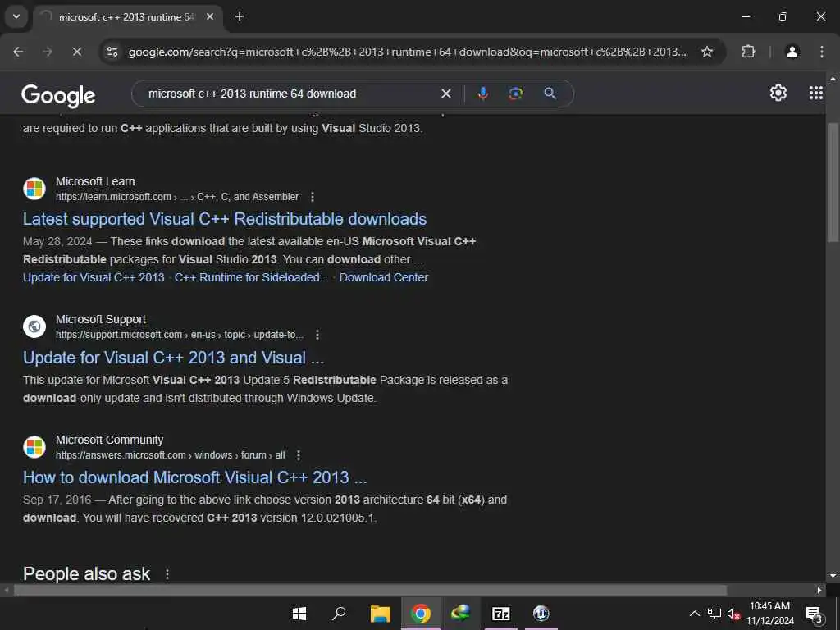Open more options beside People also ask
The width and height of the screenshot is (840, 630).
click(x=167, y=574)
